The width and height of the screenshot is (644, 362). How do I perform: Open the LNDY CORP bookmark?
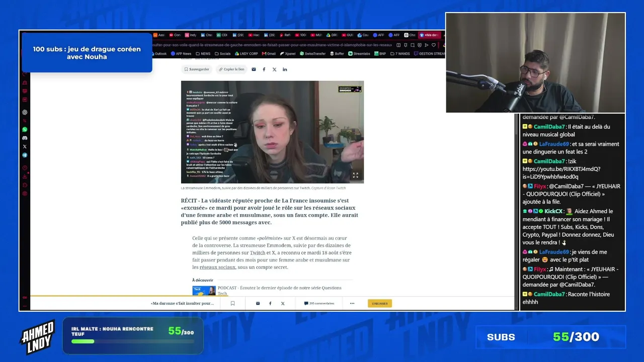coord(246,53)
